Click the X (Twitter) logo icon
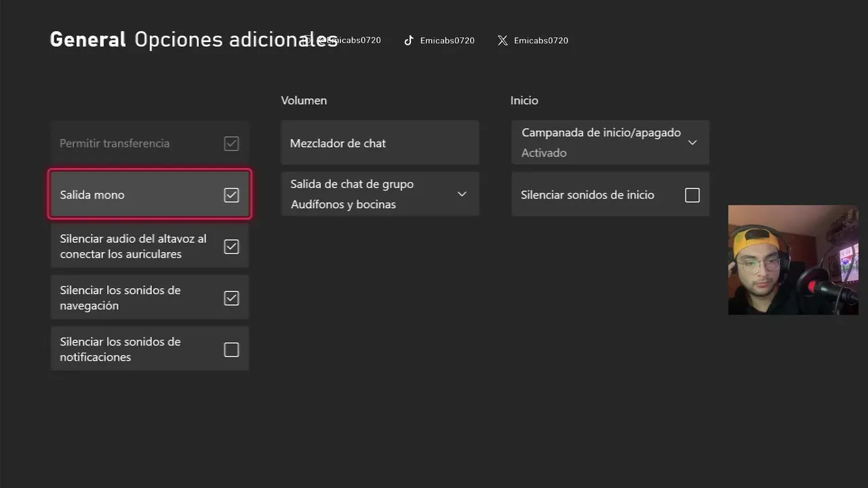The image size is (868, 488). [x=502, y=41]
